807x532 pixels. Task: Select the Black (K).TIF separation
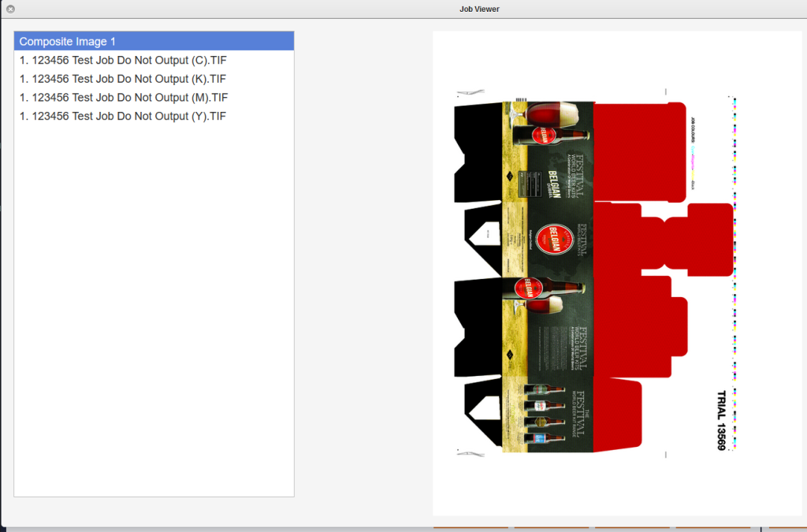pyautogui.click(x=123, y=79)
